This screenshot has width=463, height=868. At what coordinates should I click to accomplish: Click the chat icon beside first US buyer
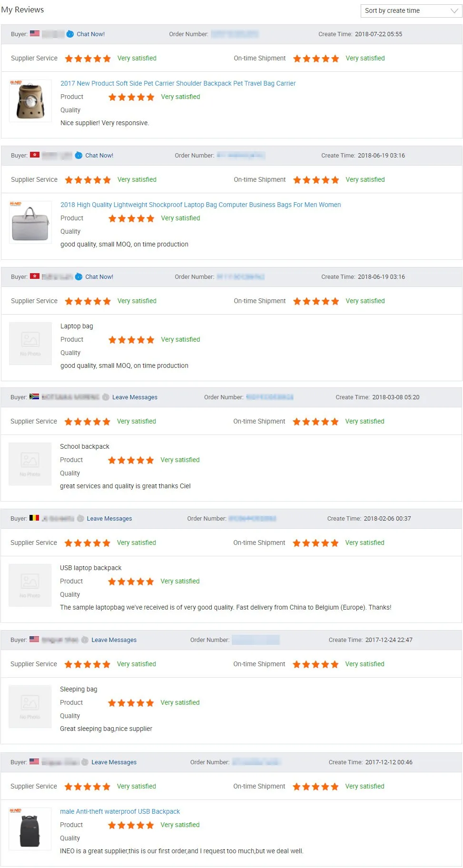tap(70, 34)
